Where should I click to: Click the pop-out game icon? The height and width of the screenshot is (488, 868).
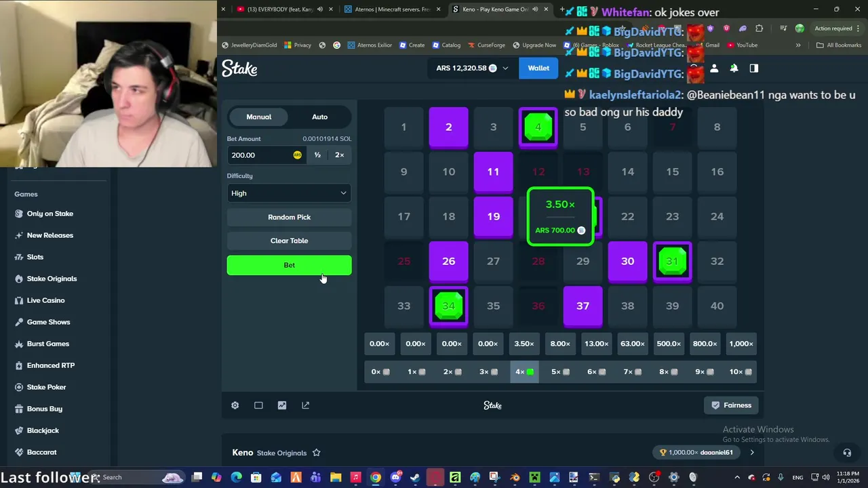click(305, 405)
